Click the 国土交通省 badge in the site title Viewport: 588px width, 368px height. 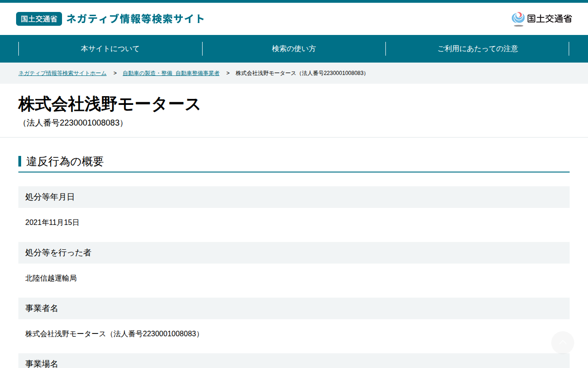click(39, 19)
